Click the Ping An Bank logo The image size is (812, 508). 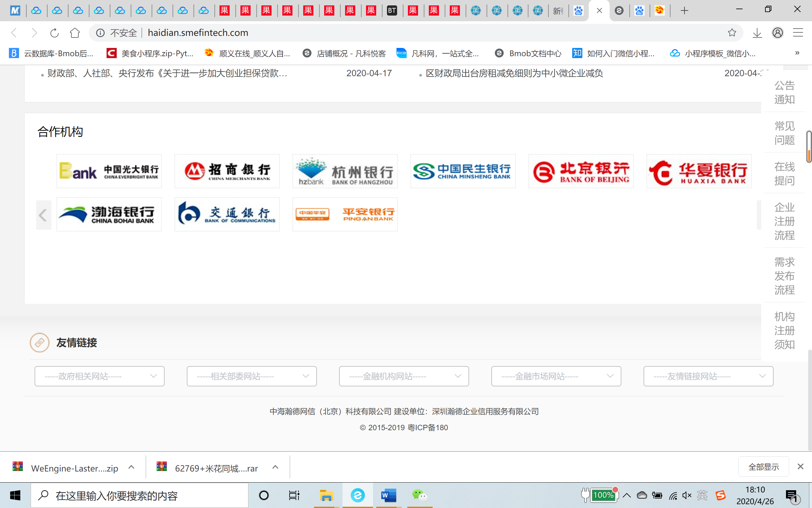tap(345, 214)
